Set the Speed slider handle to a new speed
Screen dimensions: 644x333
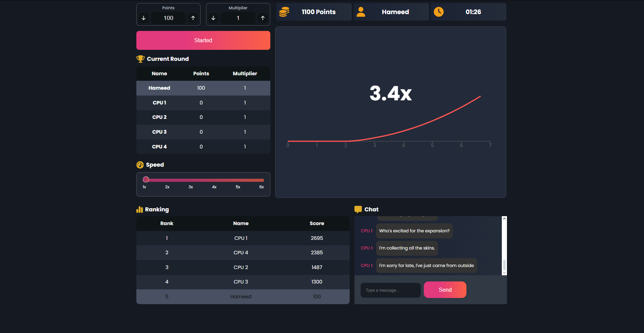point(146,179)
